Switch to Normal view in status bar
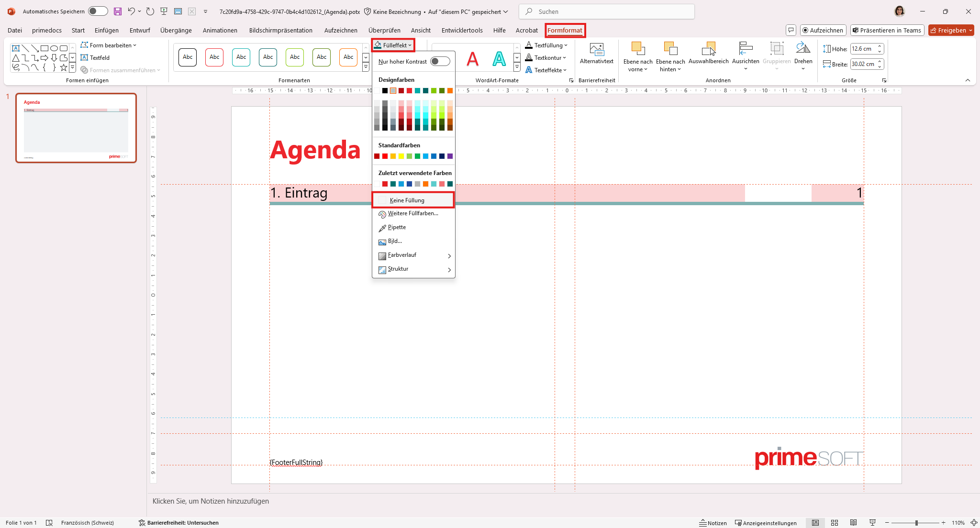The image size is (980, 528). click(815, 523)
